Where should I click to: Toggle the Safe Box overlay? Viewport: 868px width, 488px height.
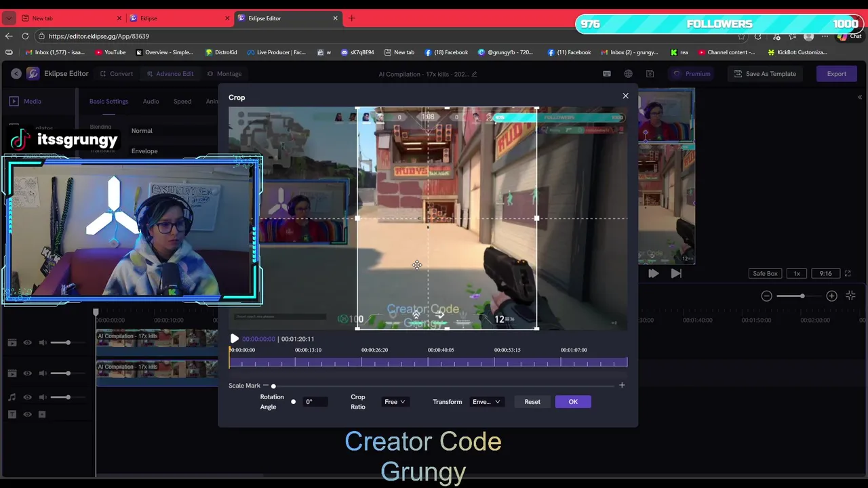coord(765,274)
